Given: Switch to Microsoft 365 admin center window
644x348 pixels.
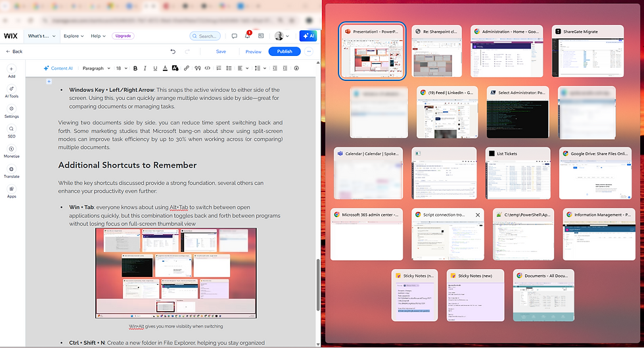Looking at the screenshot, I should click(367, 234).
